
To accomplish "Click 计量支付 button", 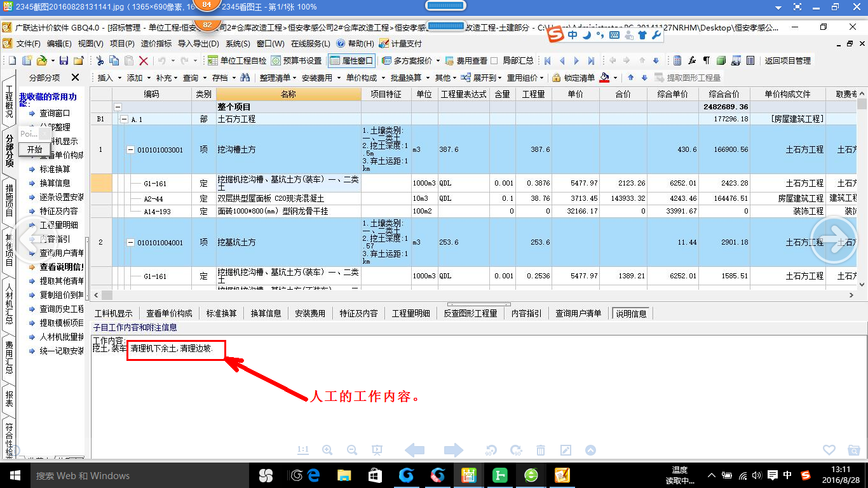I will point(400,44).
